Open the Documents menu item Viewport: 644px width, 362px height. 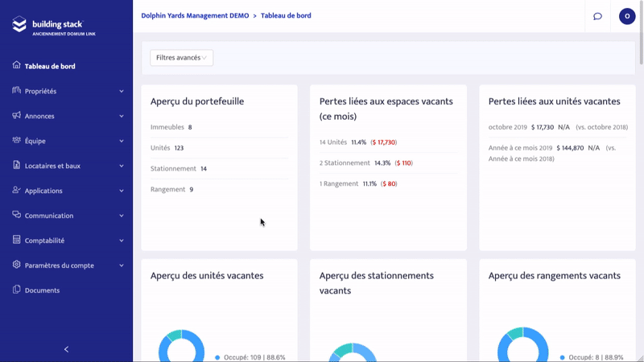coord(42,290)
